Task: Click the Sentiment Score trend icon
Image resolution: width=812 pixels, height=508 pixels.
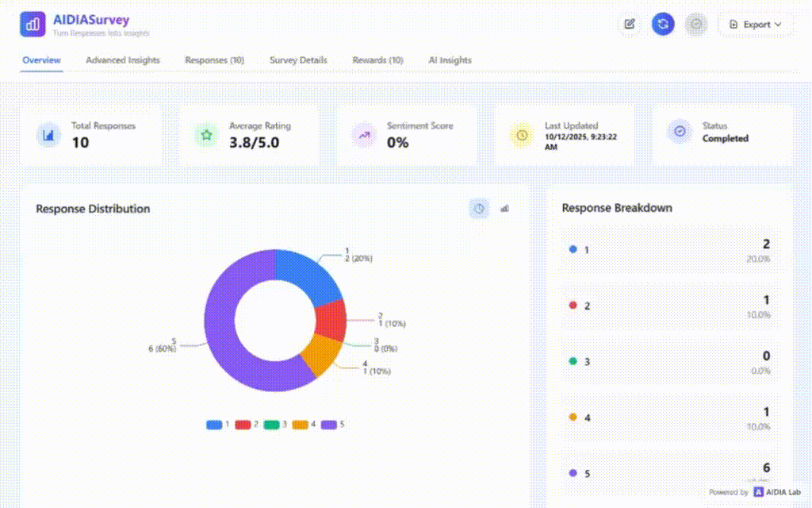Action: (364, 136)
